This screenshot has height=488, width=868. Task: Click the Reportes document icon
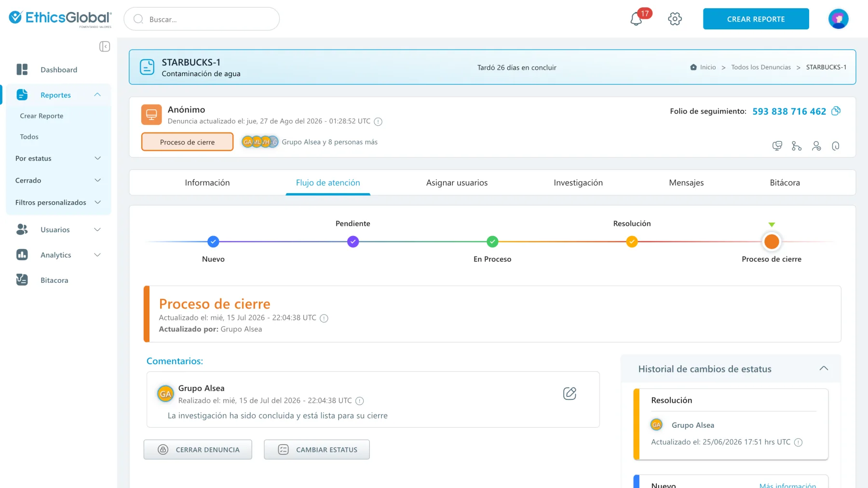click(22, 95)
